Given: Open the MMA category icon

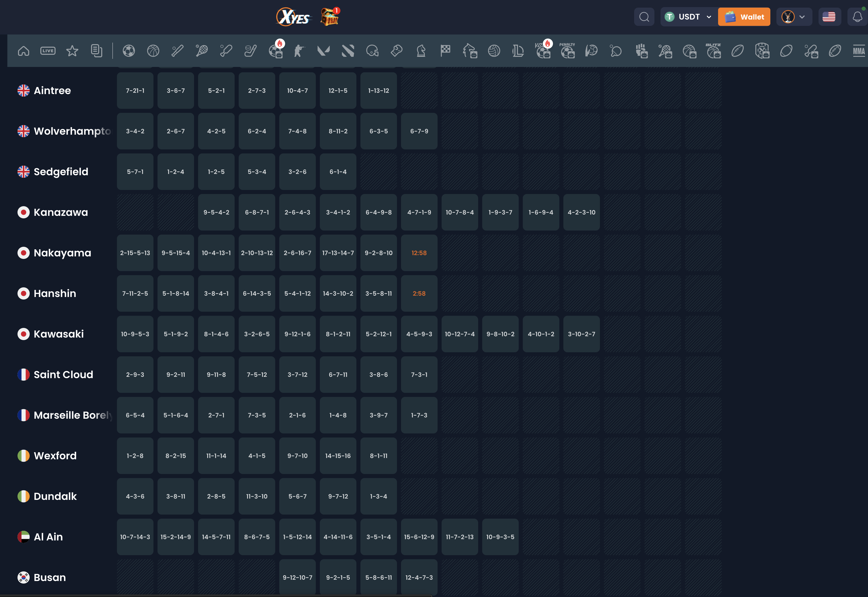Looking at the screenshot, I should (859, 50).
